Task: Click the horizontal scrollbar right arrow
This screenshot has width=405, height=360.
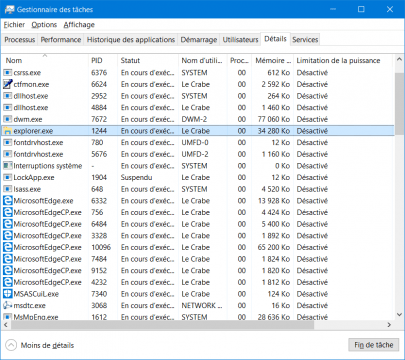Action: [x=389, y=325]
